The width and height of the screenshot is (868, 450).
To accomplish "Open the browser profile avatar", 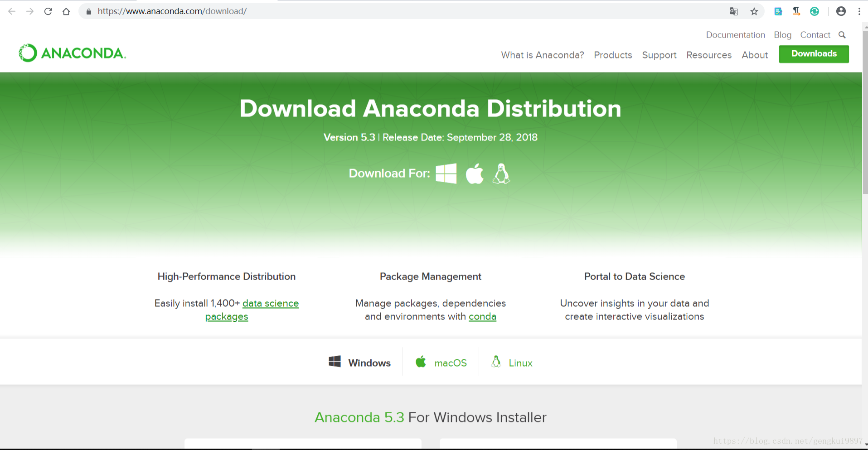I will click(x=840, y=11).
